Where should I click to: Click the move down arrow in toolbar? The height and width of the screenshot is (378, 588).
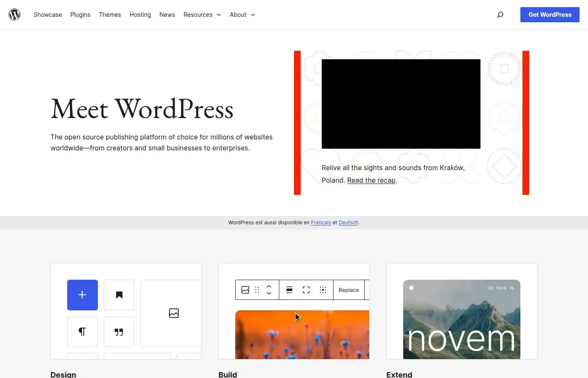click(x=269, y=293)
